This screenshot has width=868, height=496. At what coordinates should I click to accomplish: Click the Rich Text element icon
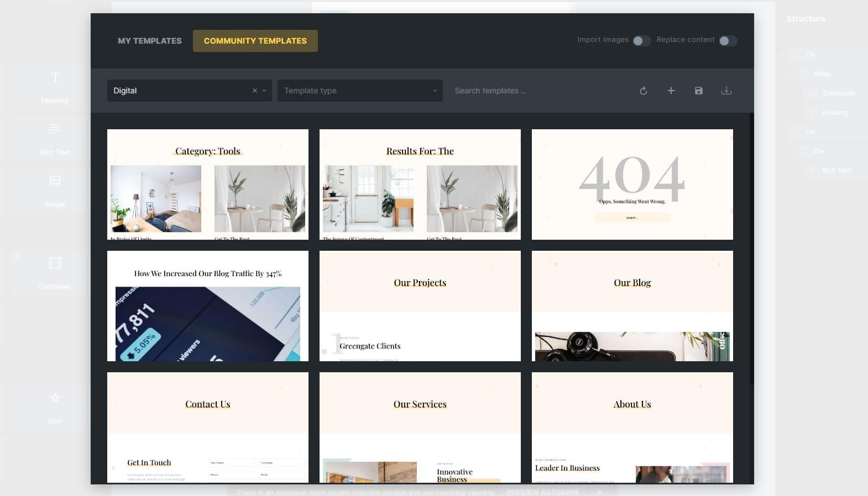(x=55, y=129)
